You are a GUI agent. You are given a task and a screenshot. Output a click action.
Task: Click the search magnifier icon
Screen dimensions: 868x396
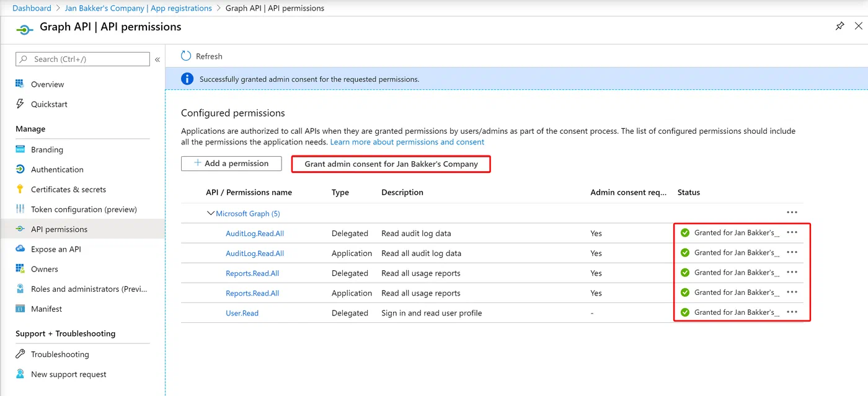point(24,59)
